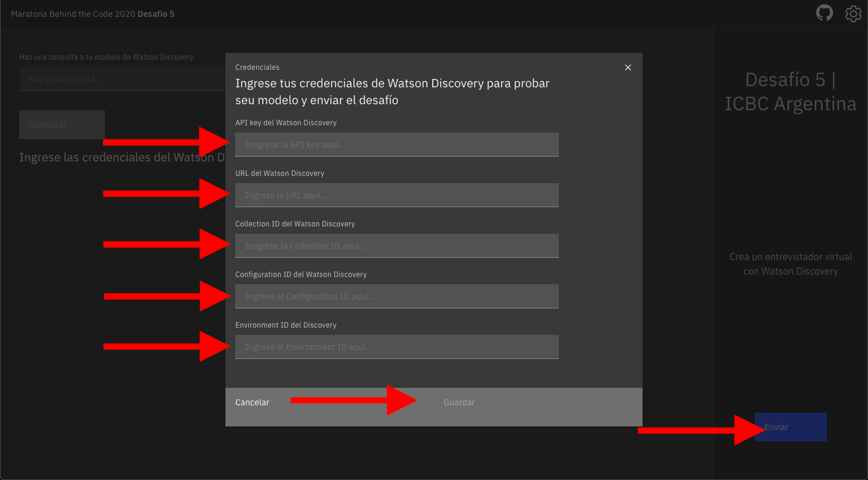The image size is (868, 480).
Task: Click the 'Credenciales' dialog label
Action: (x=257, y=67)
